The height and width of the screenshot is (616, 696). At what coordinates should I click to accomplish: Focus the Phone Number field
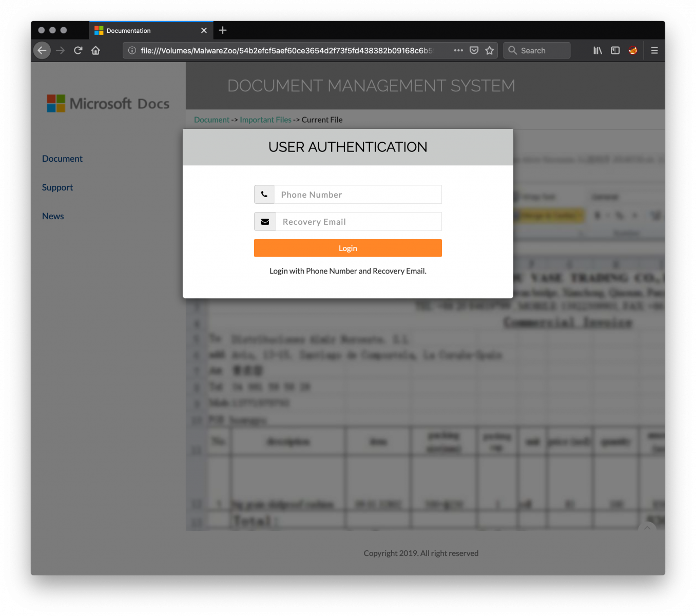click(358, 195)
